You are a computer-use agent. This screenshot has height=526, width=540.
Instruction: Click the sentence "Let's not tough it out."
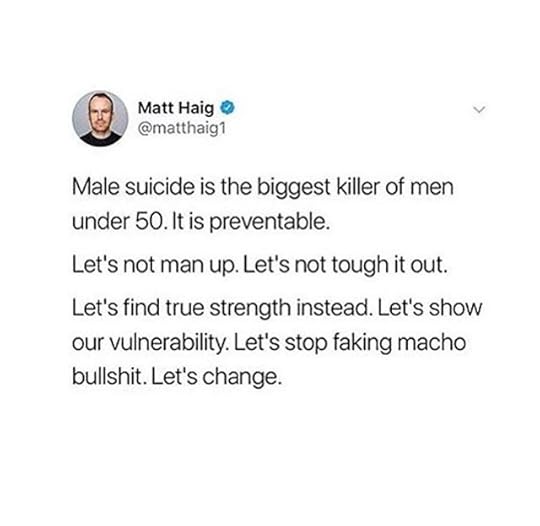[x=346, y=265]
